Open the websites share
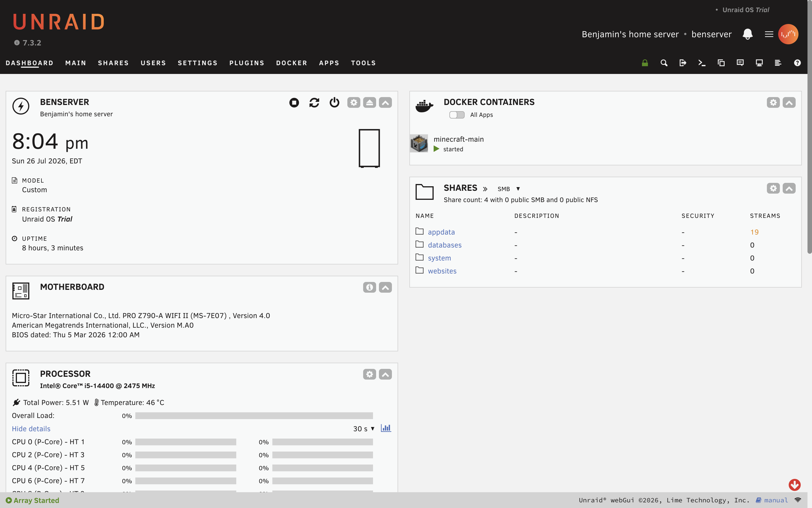The height and width of the screenshot is (508, 812). (x=442, y=271)
